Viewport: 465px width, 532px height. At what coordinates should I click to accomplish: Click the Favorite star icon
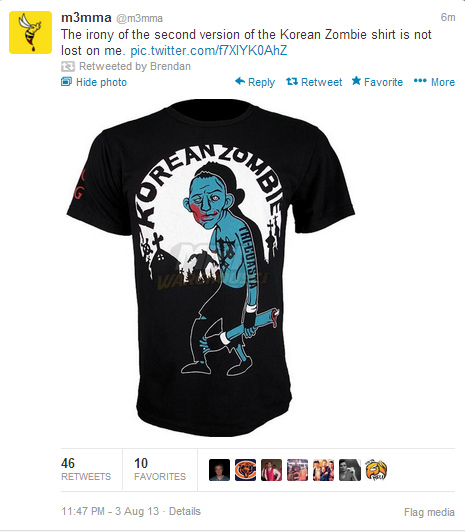click(356, 81)
